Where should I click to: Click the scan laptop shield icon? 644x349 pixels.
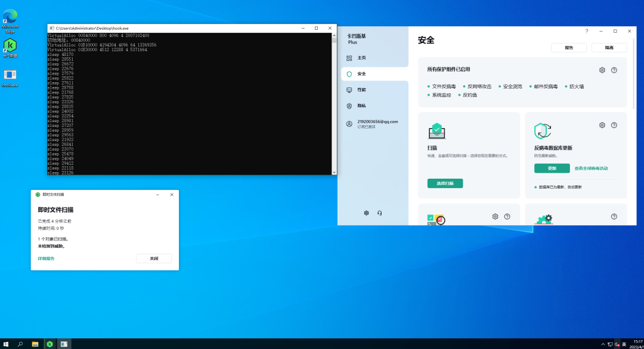click(436, 131)
